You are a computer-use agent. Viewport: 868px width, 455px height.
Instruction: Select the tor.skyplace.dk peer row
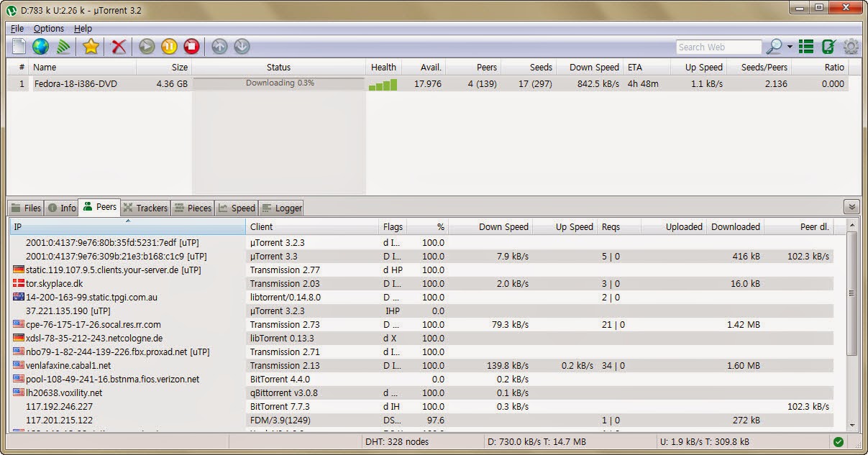tap(421, 284)
